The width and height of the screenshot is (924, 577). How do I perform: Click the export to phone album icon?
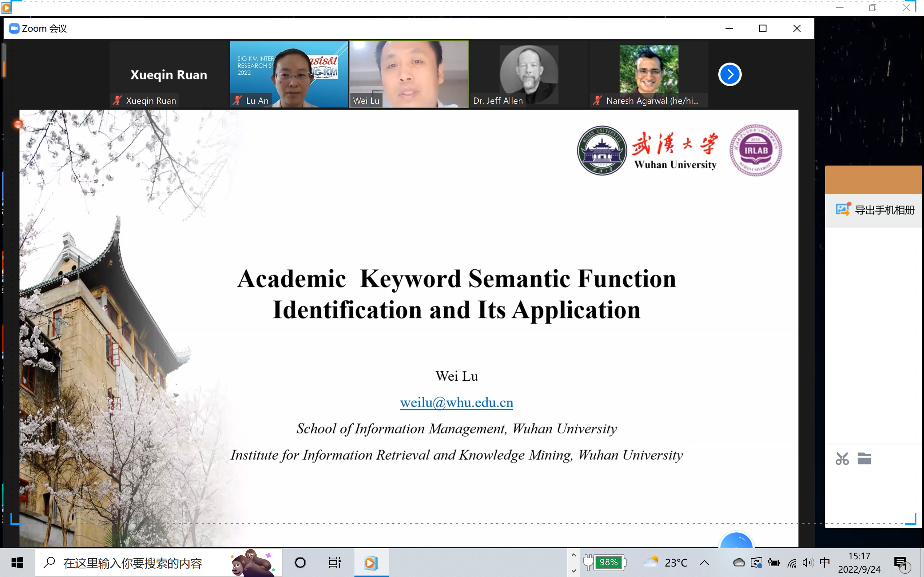(843, 210)
